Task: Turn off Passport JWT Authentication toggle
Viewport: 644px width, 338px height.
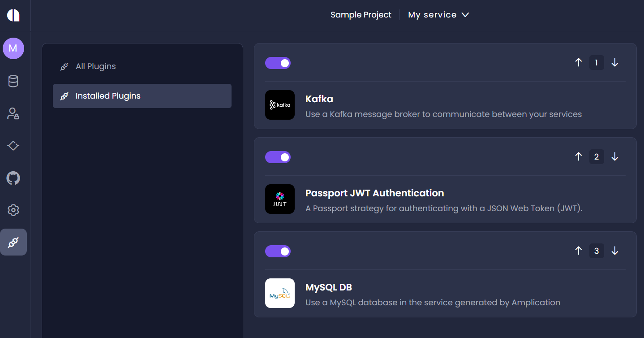Action: point(278,157)
